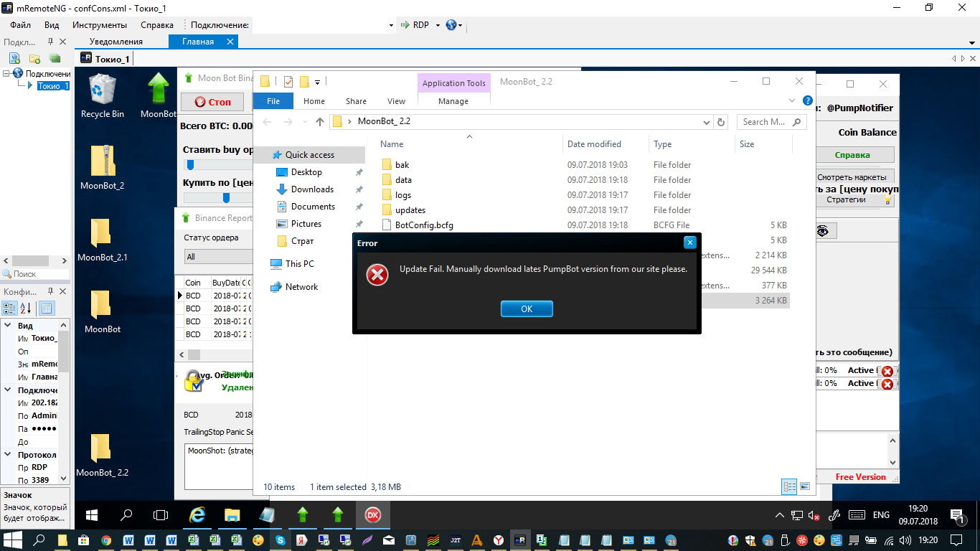Screen dimensions: 980x551
Task: Expand the RDP protocol dropdown arrow
Action: pos(436,25)
